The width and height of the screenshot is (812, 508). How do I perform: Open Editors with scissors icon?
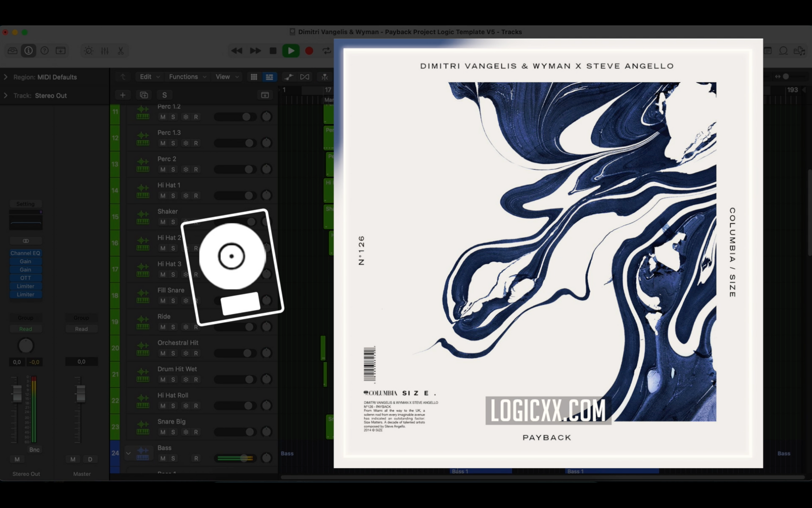[121, 51]
